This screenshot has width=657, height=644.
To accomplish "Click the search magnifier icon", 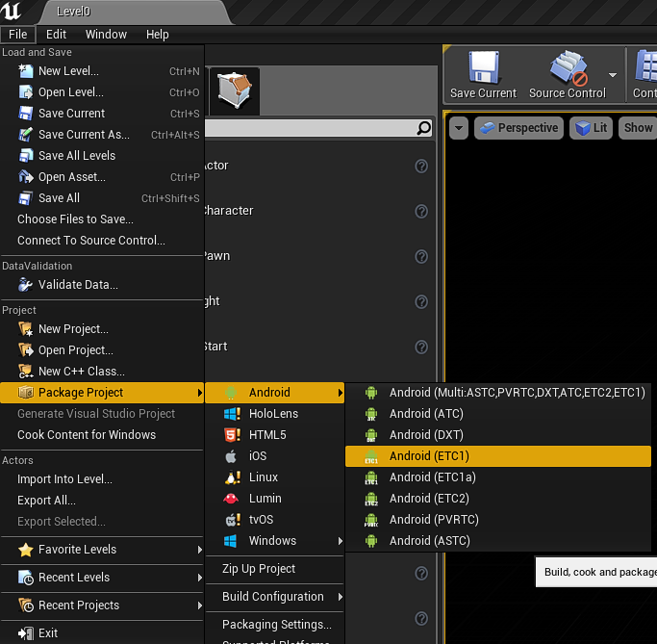I will pyautogui.click(x=423, y=128).
